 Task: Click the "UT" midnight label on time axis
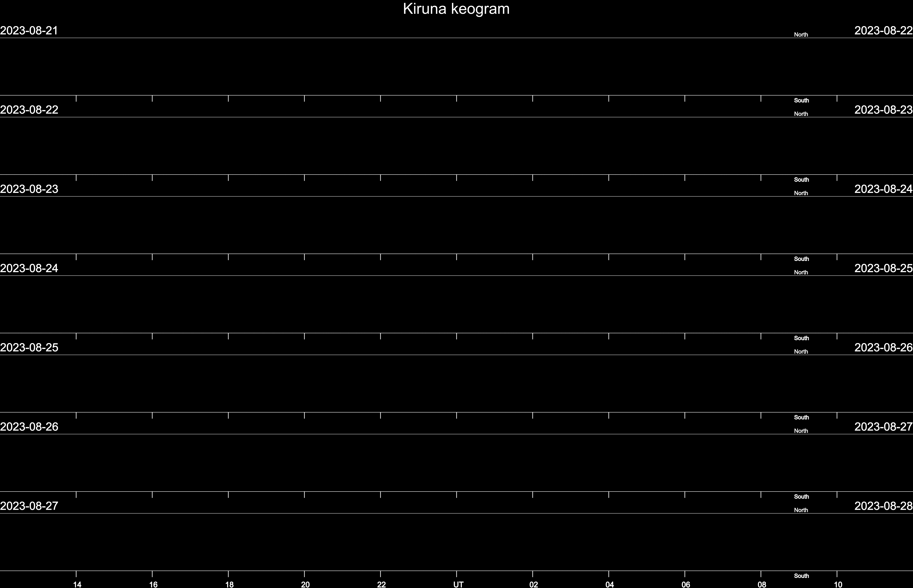458,584
